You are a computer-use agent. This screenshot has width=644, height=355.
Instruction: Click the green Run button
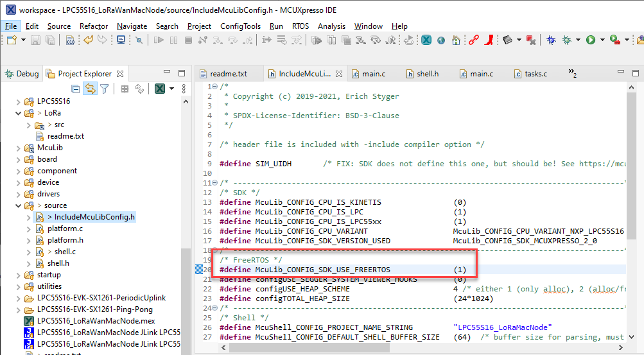(x=590, y=40)
